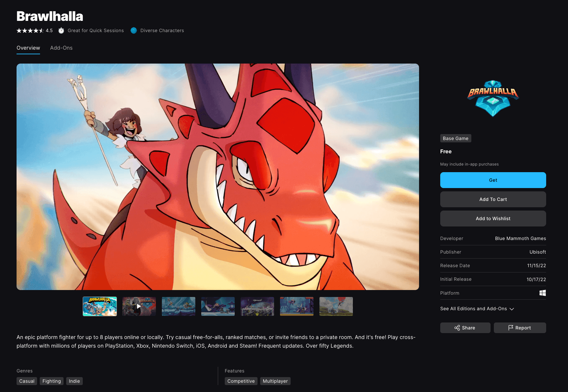Image resolution: width=568 pixels, height=392 pixels.
Task: Expand See All Editions and Add-Ons
Action: [473, 309]
